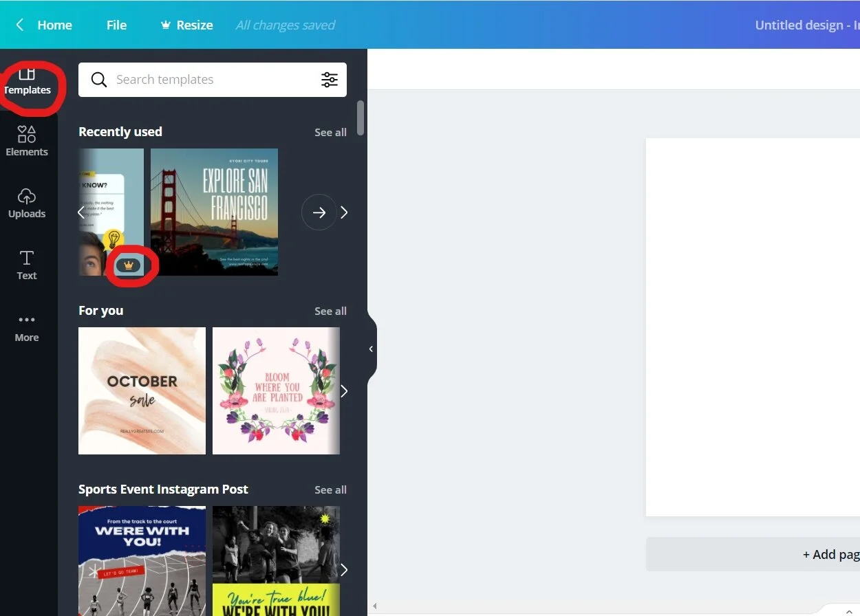Click See all next to Recently used

330,132
